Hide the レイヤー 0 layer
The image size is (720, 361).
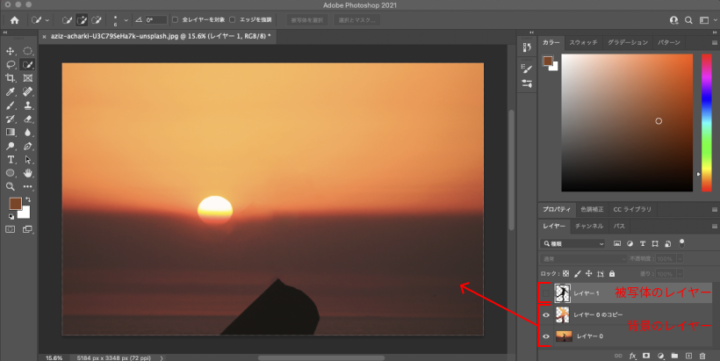(x=546, y=337)
